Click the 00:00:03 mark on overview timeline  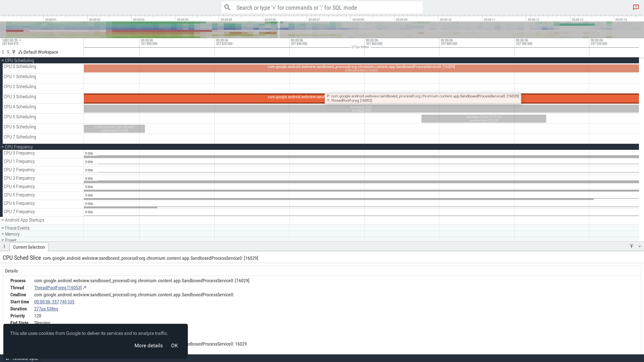coord(139,19)
